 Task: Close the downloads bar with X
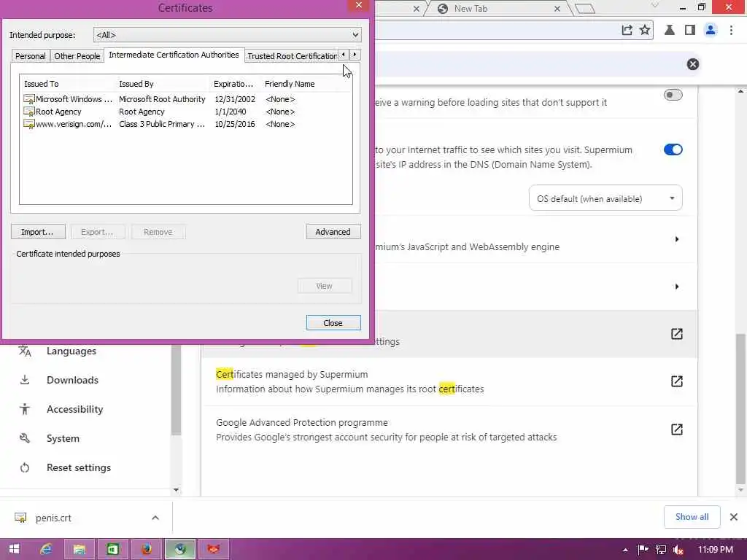click(734, 517)
